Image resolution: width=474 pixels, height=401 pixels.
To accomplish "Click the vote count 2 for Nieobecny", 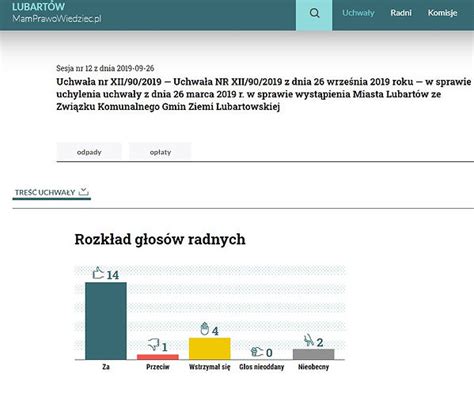I will tap(320, 342).
